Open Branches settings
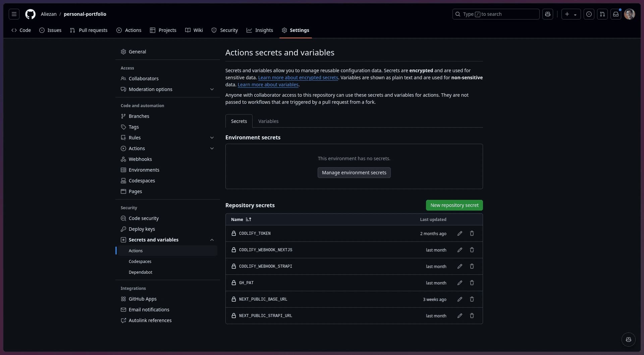The height and width of the screenshot is (355, 644). tap(168, 116)
